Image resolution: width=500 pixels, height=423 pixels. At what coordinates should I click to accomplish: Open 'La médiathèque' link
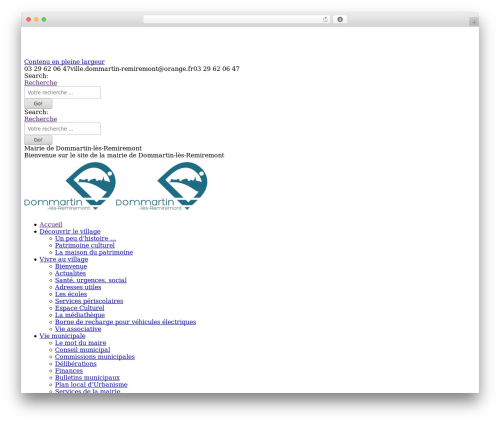pyautogui.click(x=80, y=316)
